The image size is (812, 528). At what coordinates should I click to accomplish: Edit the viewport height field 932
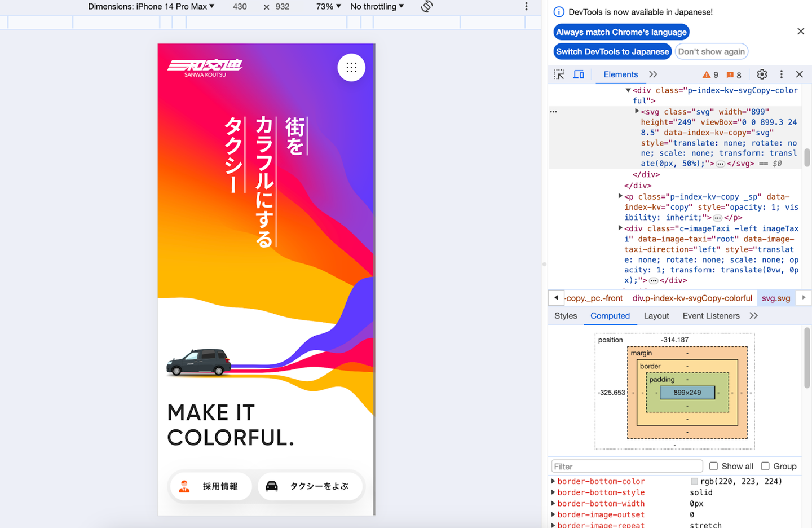(x=283, y=6)
